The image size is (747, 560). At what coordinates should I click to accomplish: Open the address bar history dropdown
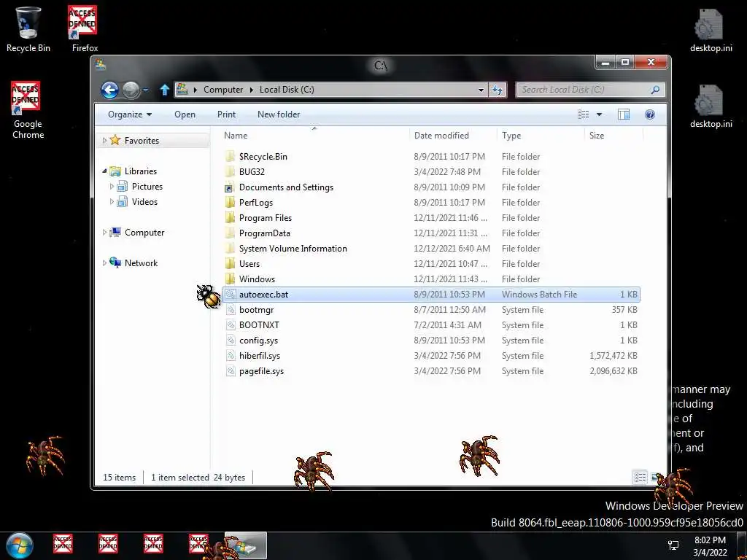pos(481,90)
